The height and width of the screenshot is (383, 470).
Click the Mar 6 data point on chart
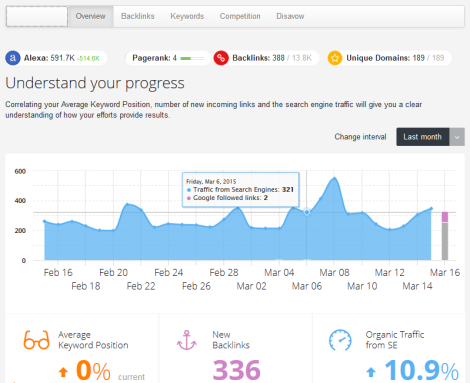point(307,212)
